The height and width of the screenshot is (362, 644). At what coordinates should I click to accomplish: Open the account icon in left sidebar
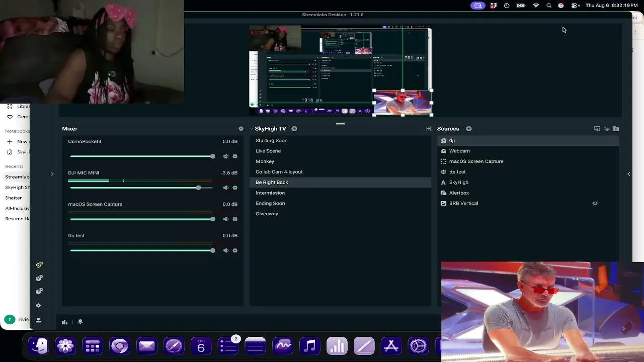[x=39, y=320]
